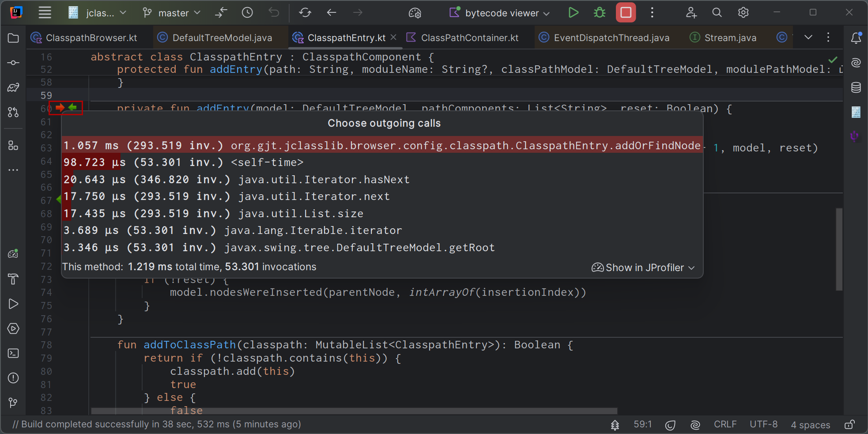
Task: Open Search Everywhere magnifier
Action: (x=717, y=12)
